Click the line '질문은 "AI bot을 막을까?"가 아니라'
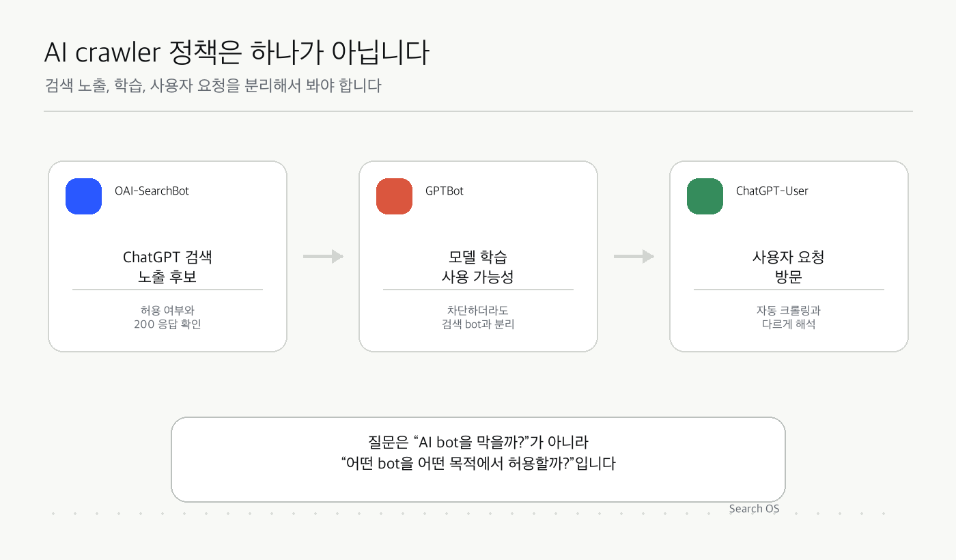Image resolution: width=956 pixels, height=560 pixels. tap(478, 442)
